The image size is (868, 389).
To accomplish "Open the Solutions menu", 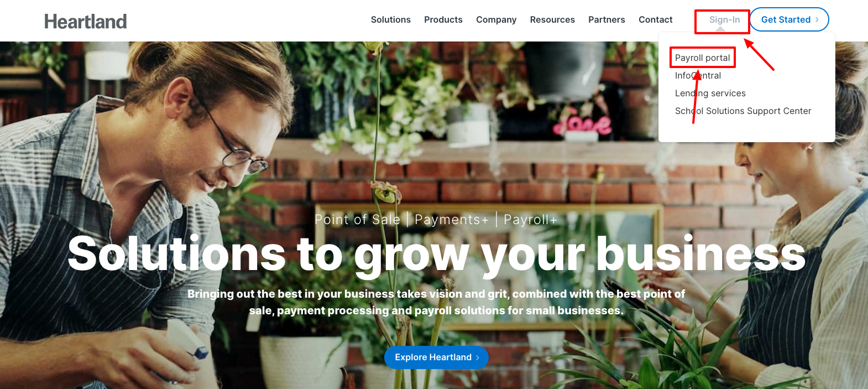I will [x=391, y=19].
